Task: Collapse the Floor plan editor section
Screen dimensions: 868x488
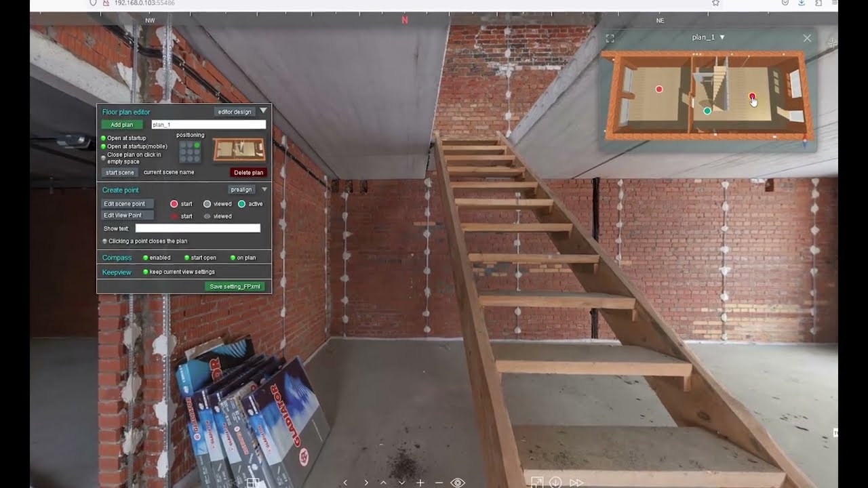Action: [x=263, y=111]
